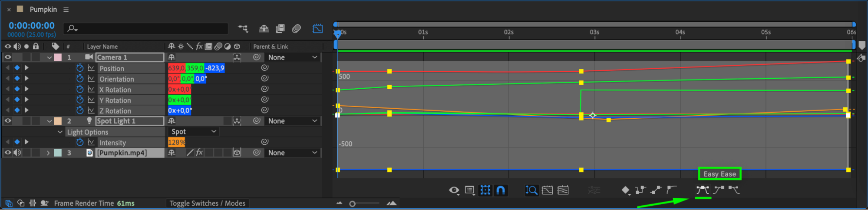
Task: Open the Pumpkin panel hamburger menu
Action: point(66,10)
